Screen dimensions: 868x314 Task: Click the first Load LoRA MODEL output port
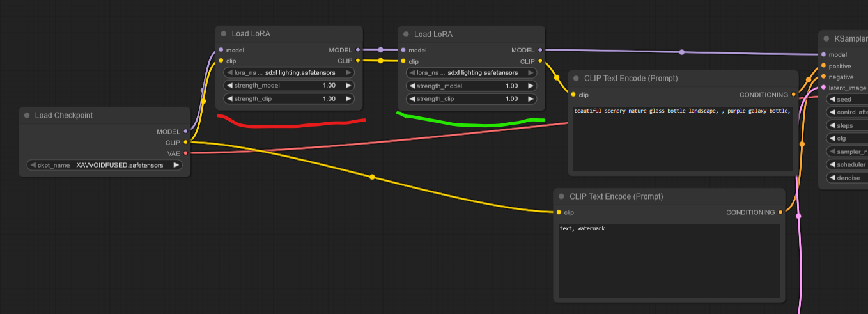[358, 50]
